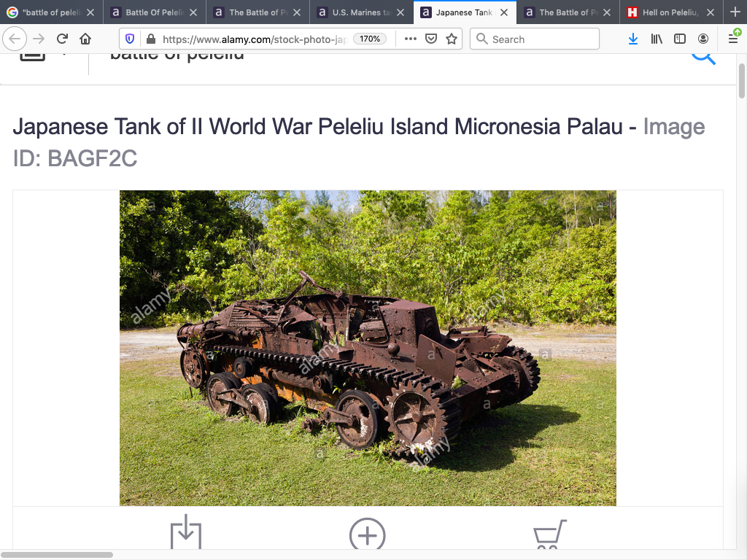Click the shopping cart icon
This screenshot has height=560, width=747.
pos(549,534)
